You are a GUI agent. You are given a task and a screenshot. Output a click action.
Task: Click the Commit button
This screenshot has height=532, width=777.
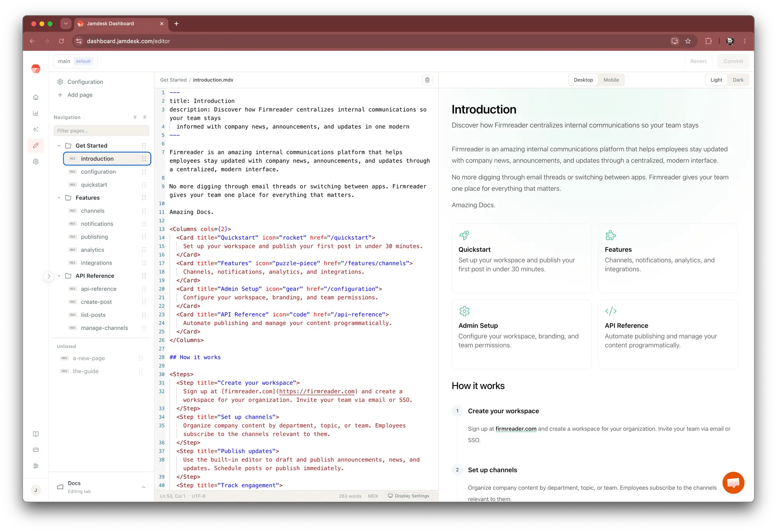click(733, 61)
